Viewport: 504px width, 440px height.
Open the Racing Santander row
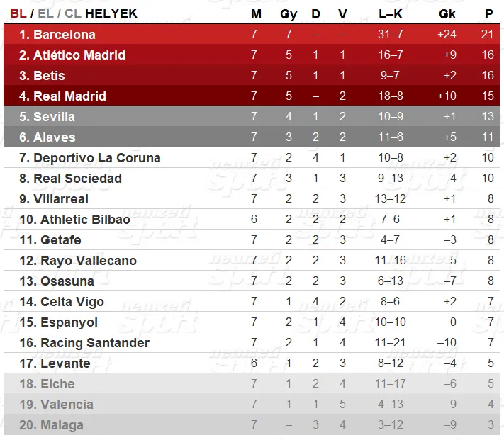click(252, 342)
